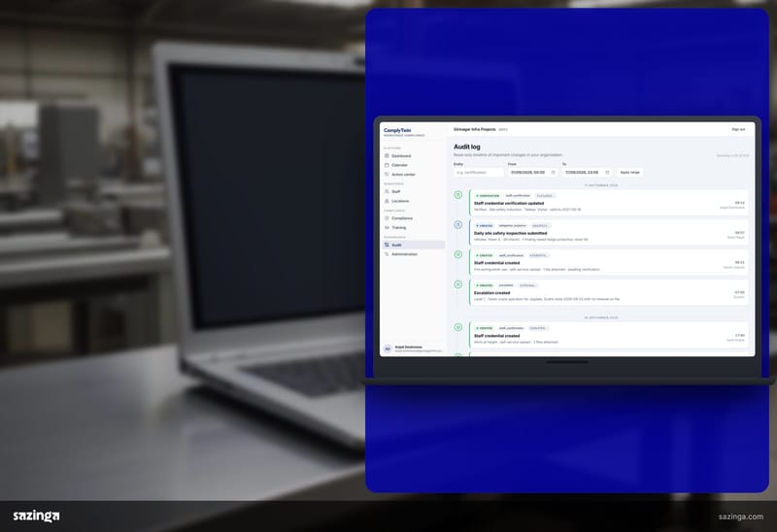Click the Locations icon
777x532 pixels.
(387, 201)
